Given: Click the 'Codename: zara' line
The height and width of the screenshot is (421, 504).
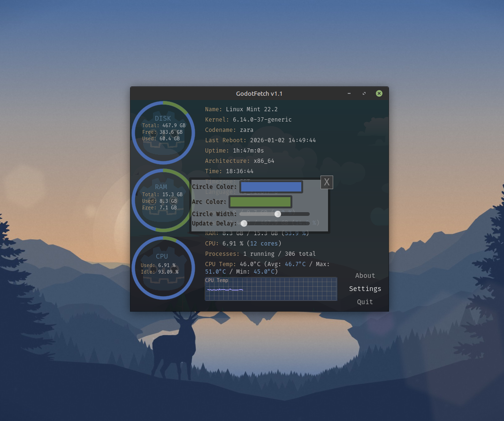Looking at the screenshot, I should (x=229, y=130).
